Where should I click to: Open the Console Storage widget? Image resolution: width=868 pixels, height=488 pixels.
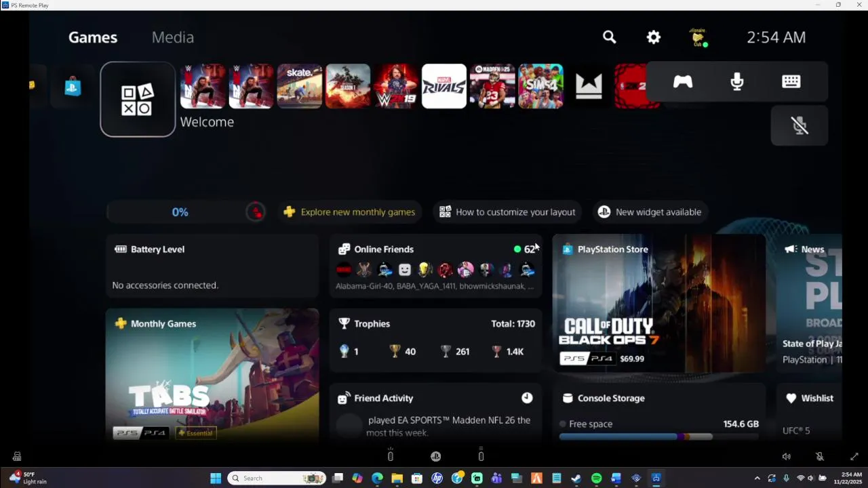click(659, 413)
